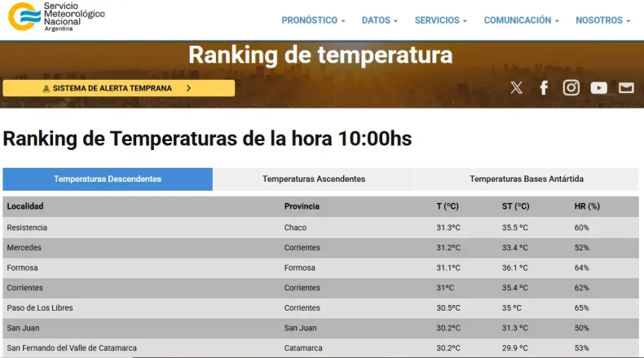Image resolution: width=644 pixels, height=358 pixels.
Task: Select the Resistencia row in the table
Action: coord(28,228)
